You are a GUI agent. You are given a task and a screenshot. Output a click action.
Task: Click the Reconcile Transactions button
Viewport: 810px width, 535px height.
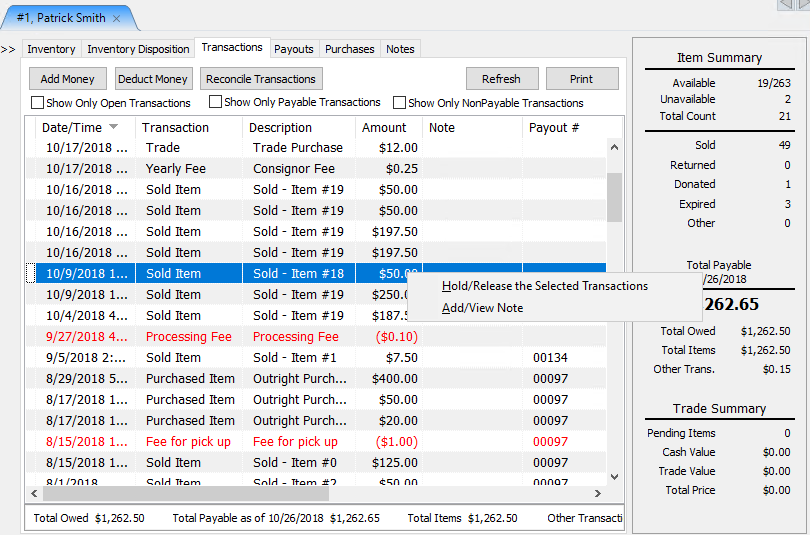(x=261, y=78)
